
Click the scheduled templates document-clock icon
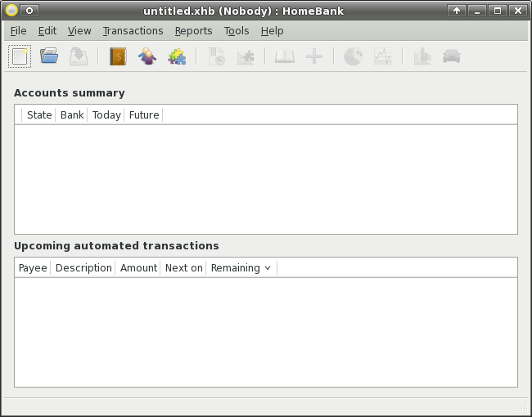coord(216,56)
